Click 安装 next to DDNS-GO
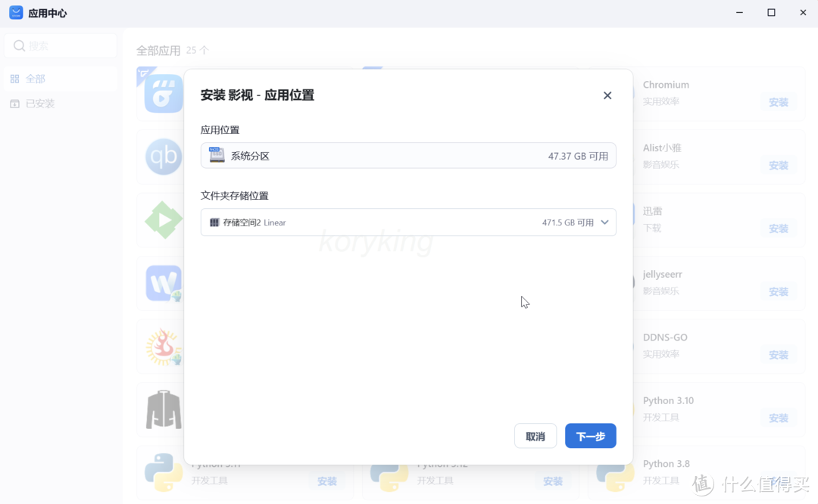818x504 pixels. tap(778, 354)
